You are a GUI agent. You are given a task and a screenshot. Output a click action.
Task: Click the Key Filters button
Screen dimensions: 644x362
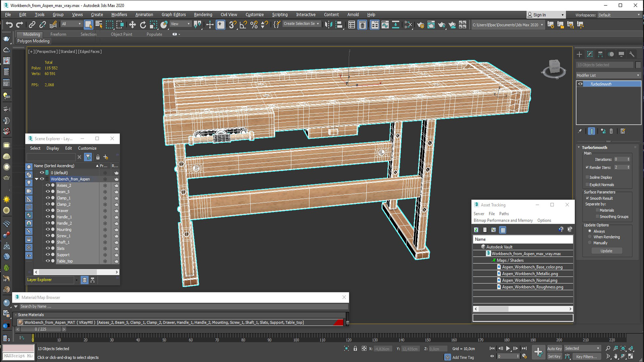586,357
